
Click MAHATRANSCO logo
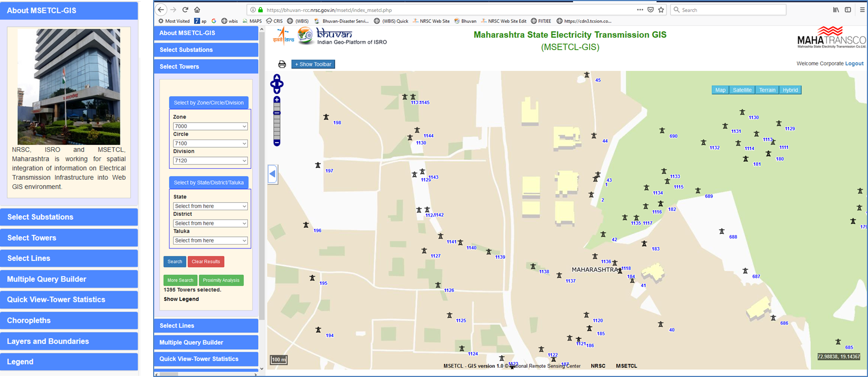(831, 37)
